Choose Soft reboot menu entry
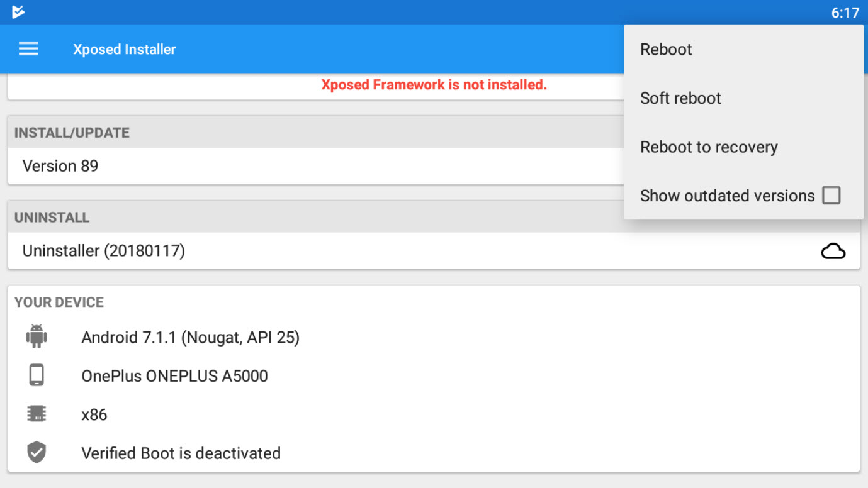Screen dimensions: 868x488 (743, 98)
